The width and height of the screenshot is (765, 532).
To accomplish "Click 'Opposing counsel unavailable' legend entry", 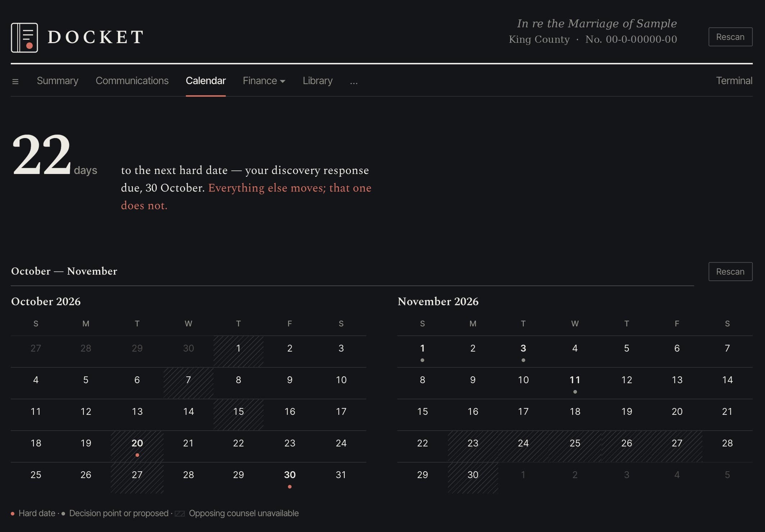I will pyautogui.click(x=237, y=513).
